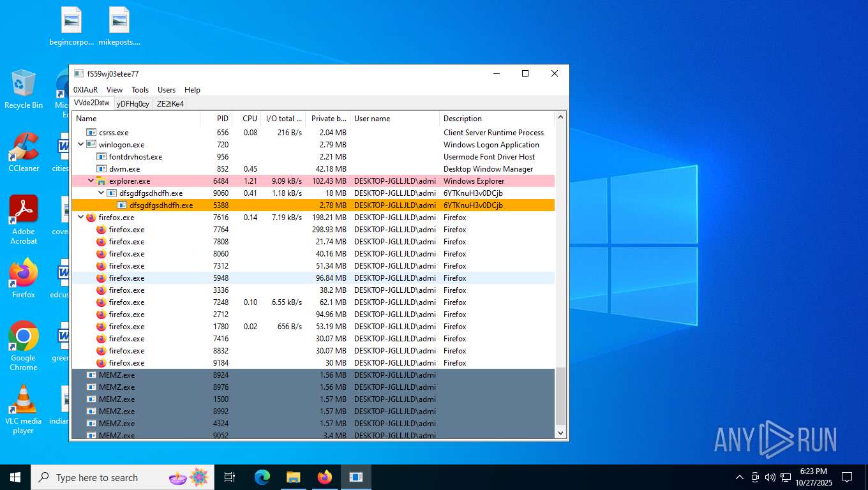Select MEMZ.exe row with PID 8992
Image resolution: width=868 pixels, height=490 pixels.
[x=313, y=412]
